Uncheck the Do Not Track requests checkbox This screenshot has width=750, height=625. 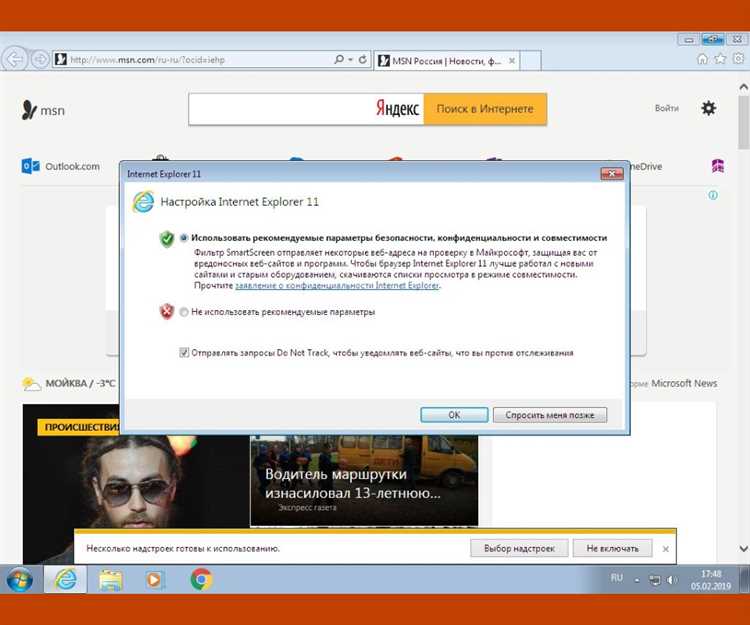pos(183,352)
